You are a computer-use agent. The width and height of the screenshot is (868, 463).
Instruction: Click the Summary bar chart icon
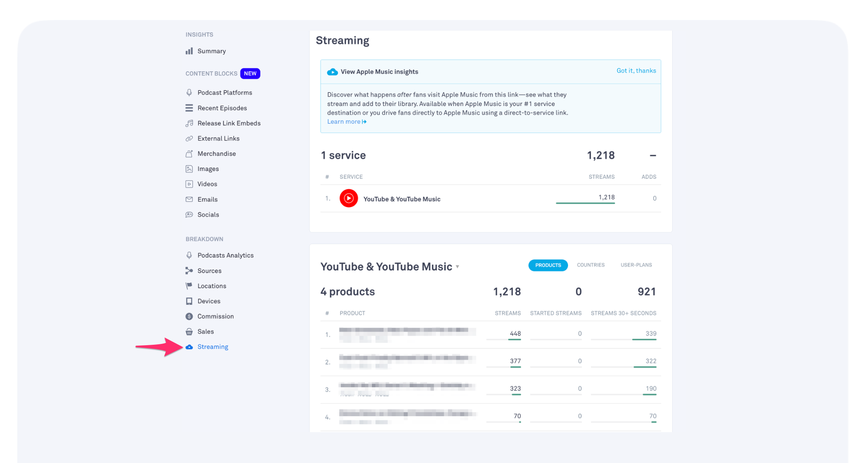tap(189, 51)
